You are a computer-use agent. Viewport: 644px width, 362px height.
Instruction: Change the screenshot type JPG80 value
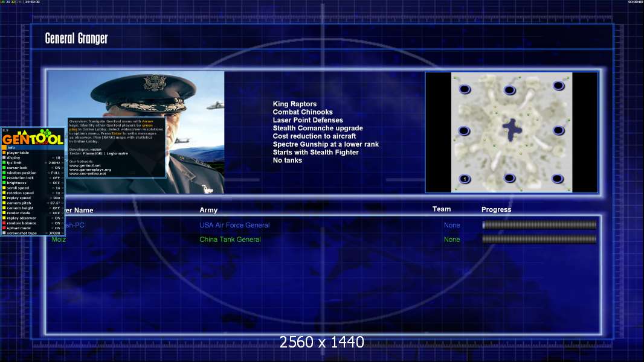click(54, 233)
